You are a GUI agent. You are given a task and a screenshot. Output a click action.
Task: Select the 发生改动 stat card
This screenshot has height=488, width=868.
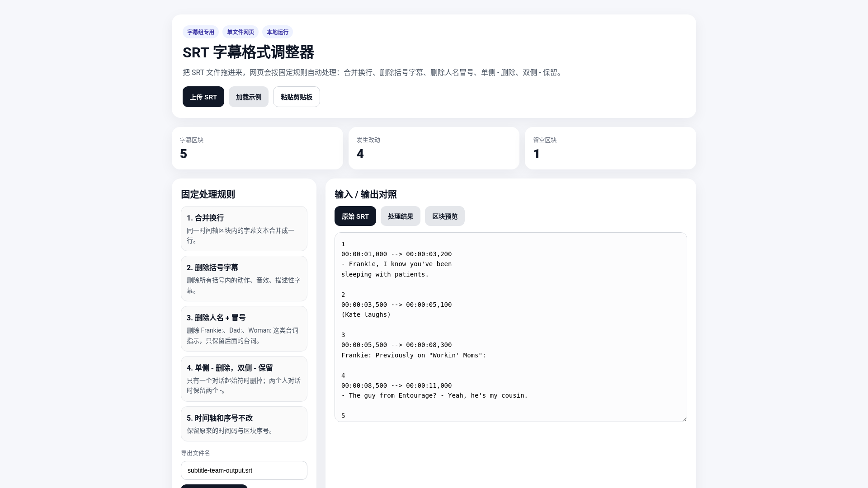click(x=434, y=148)
